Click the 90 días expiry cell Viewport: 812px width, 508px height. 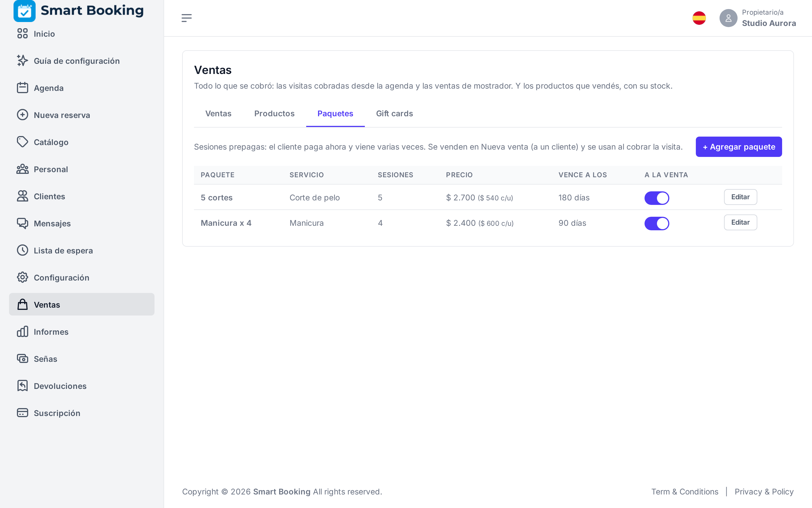(x=572, y=223)
